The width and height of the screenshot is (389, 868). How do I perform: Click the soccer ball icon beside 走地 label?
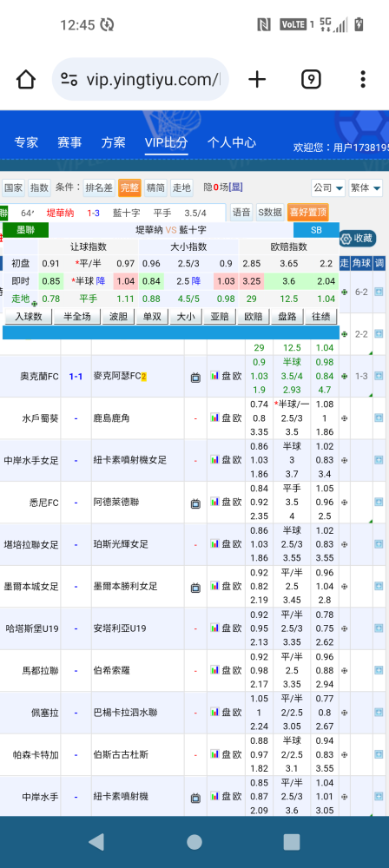pos(35,303)
